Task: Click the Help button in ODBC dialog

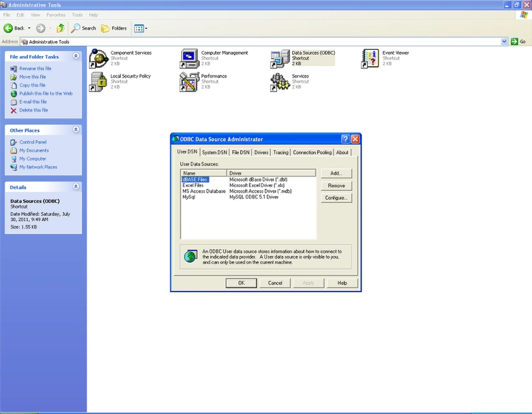Action: pyautogui.click(x=342, y=283)
